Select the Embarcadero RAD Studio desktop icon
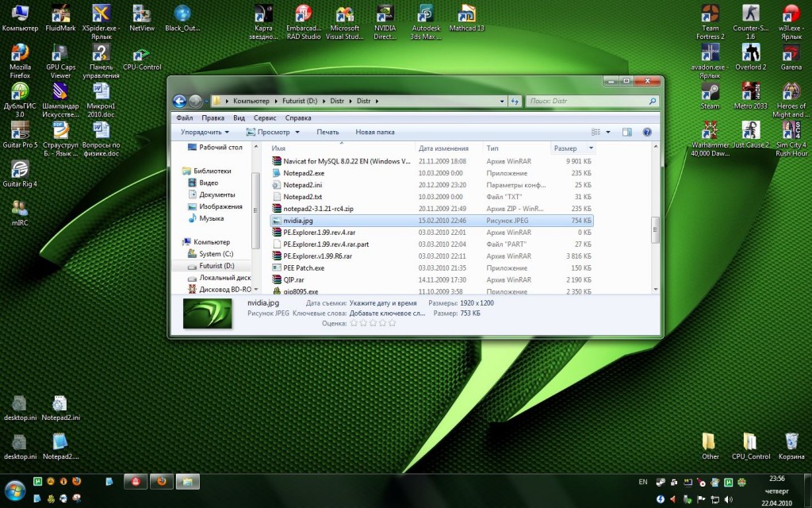This screenshot has height=508, width=812. coord(304,21)
